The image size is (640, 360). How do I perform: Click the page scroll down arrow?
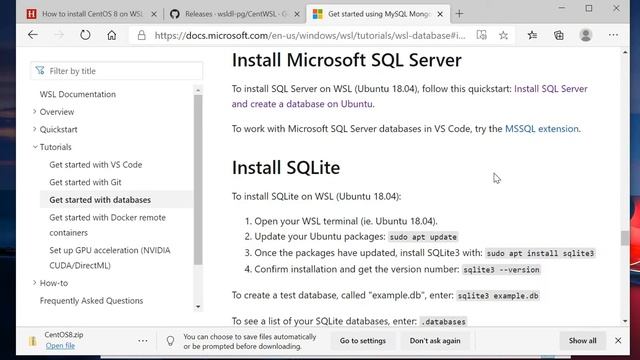pyautogui.click(x=625, y=321)
